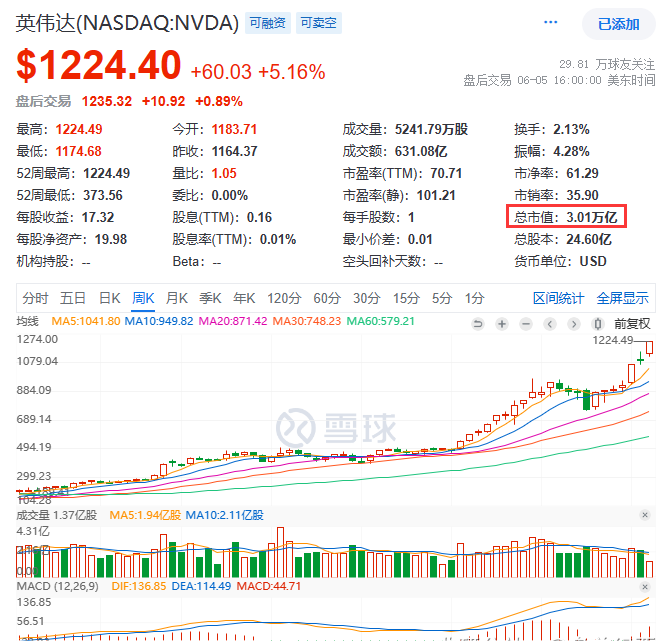
Task: Click the 可卖空 short-selling tag
Action: pos(319,23)
